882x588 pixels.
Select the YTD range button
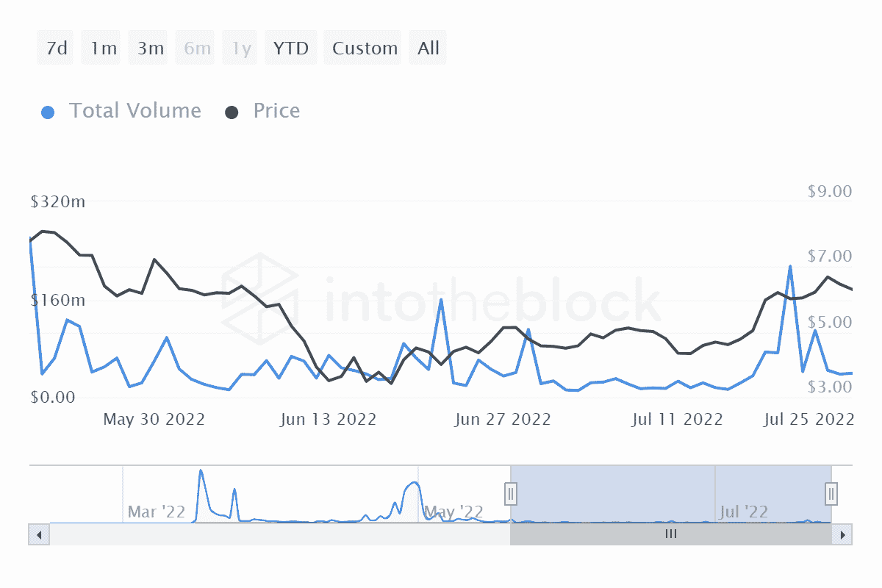[x=291, y=49]
